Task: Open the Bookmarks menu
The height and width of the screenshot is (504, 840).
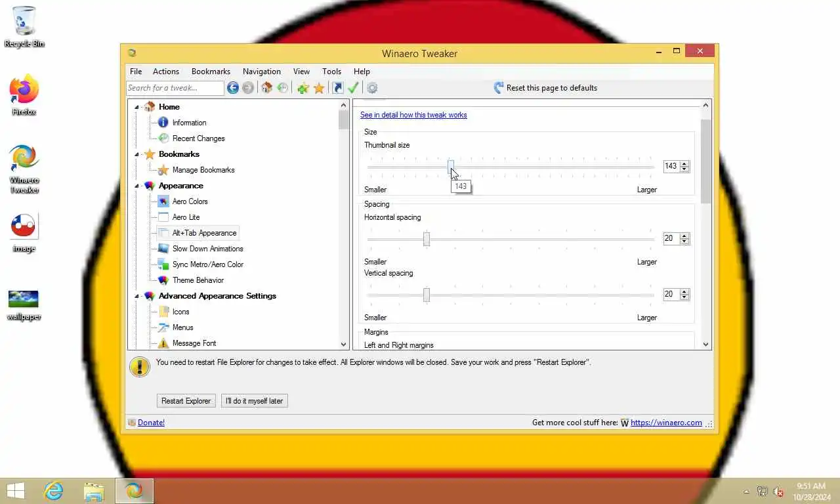Action: pos(211,72)
